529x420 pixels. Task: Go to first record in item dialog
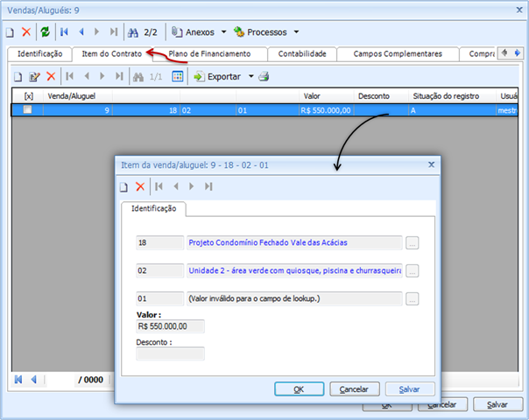(x=159, y=186)
